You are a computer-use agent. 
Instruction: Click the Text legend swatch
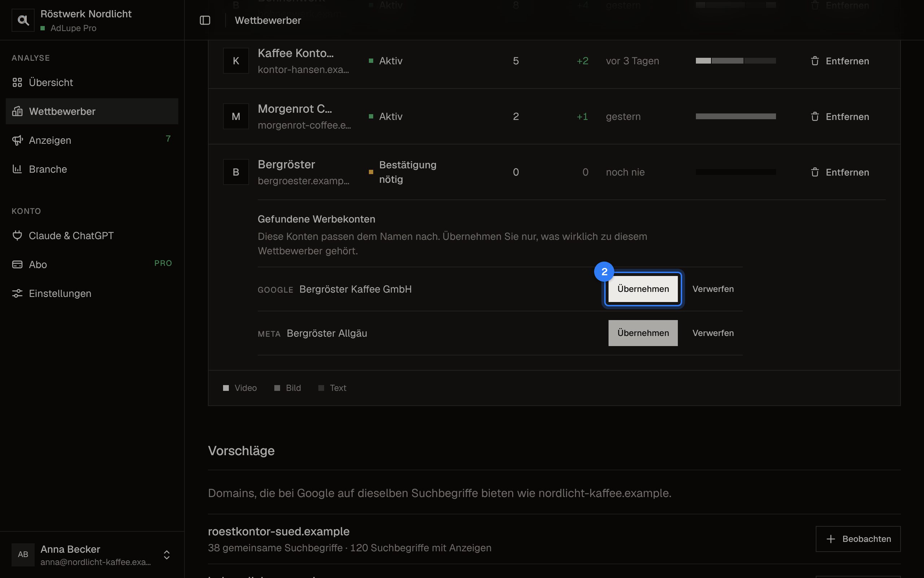pyautogui.click(x=321, y=388)
